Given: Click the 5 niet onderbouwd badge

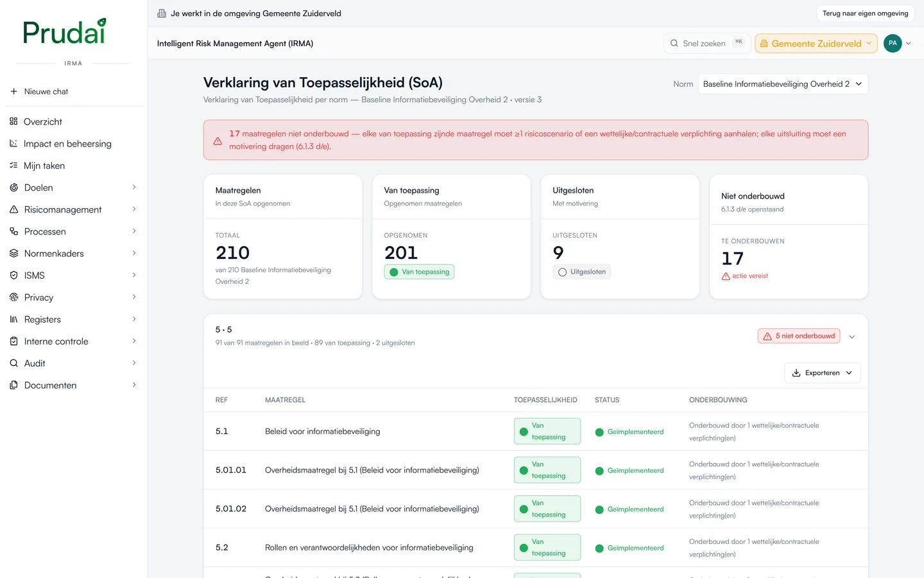Looking at the screenshot, I should click(x=799, y=336).
